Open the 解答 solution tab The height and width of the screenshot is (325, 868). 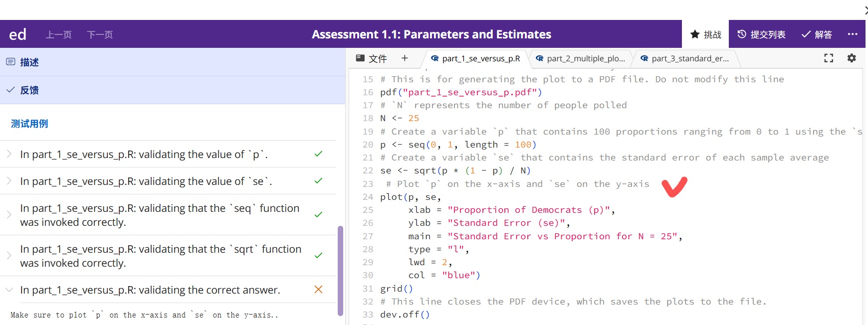817,34
